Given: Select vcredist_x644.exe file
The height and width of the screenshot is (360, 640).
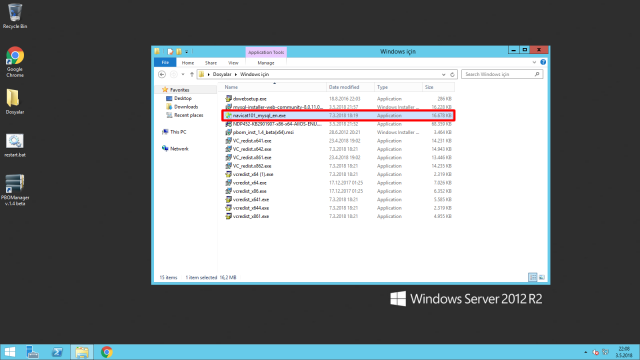Looking at the screenshot, I should tap(338, 208).
